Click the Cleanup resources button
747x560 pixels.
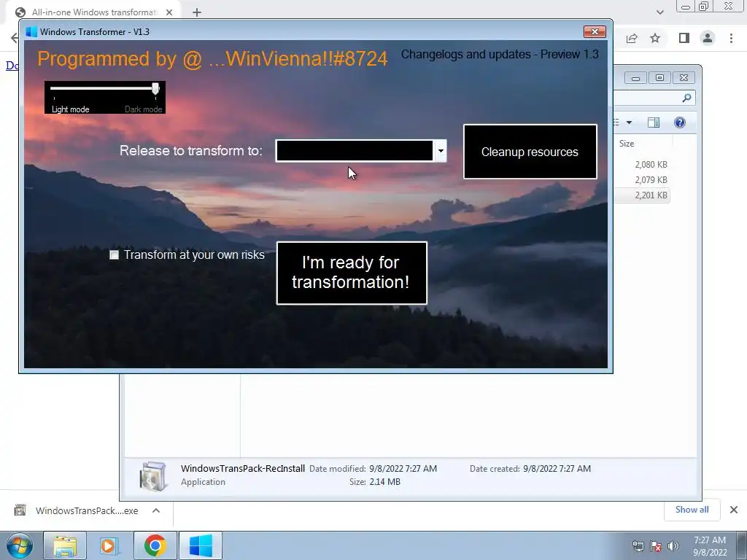tap(530, 152)
